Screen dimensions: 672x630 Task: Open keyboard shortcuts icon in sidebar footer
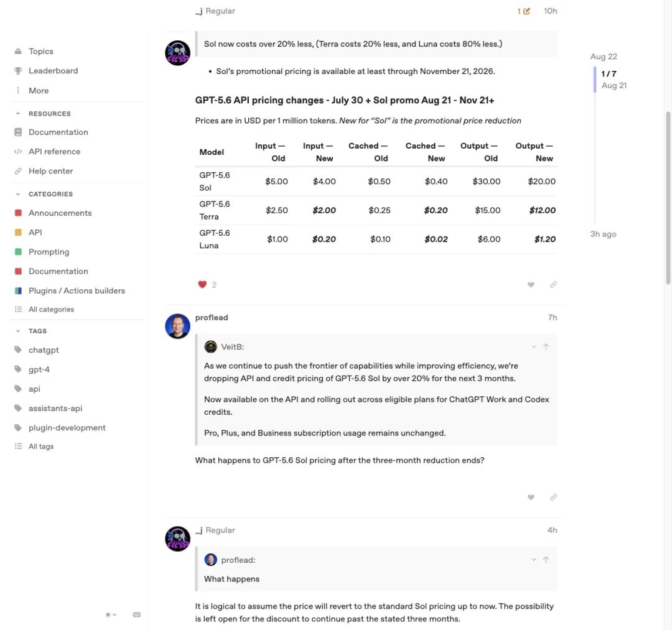click(x=137, y=614)
